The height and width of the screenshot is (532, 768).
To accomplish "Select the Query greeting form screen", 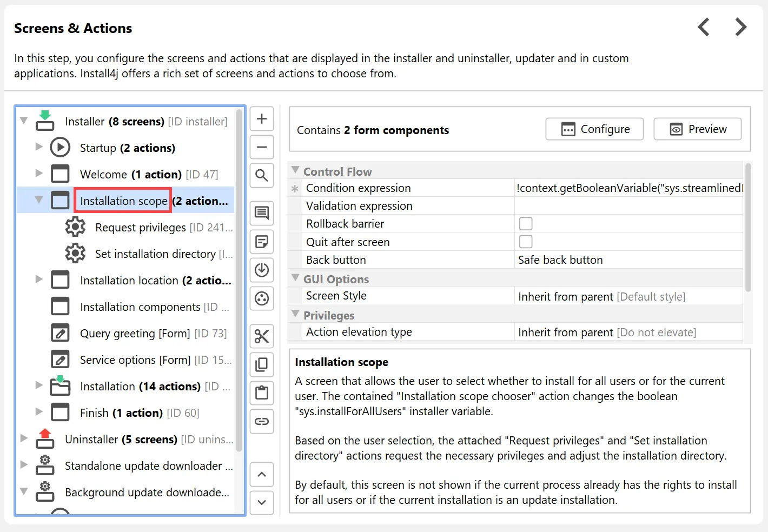I will pos(135,334).
